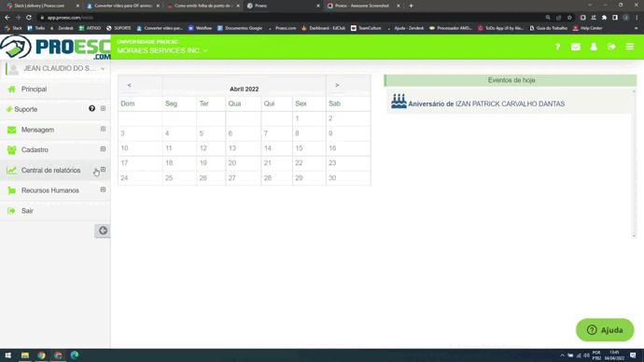Screen dimensions: 644x362
Task: Go to next month in calendar
Action: pos(337,85)
